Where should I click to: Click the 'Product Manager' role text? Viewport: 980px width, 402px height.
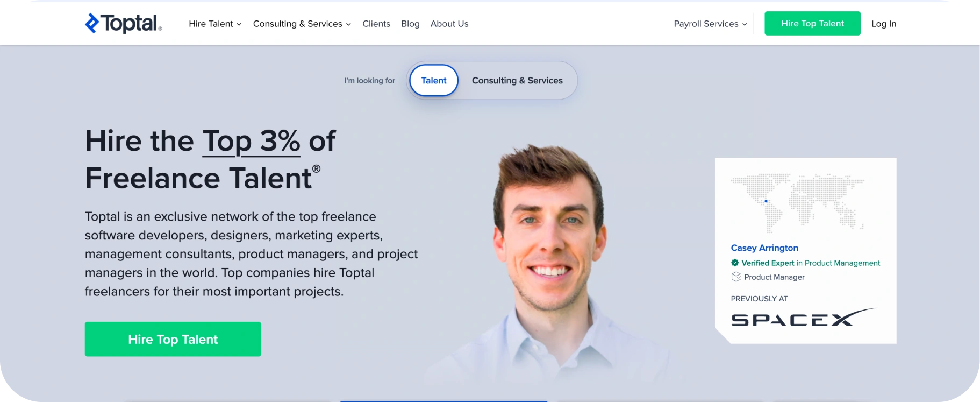pyautogui.click(x=774, y=277)
